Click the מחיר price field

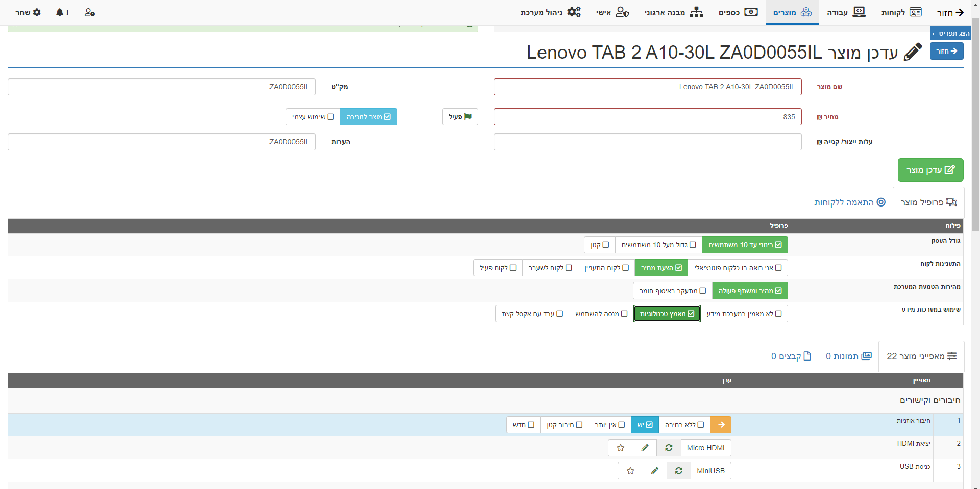(647, 117)
